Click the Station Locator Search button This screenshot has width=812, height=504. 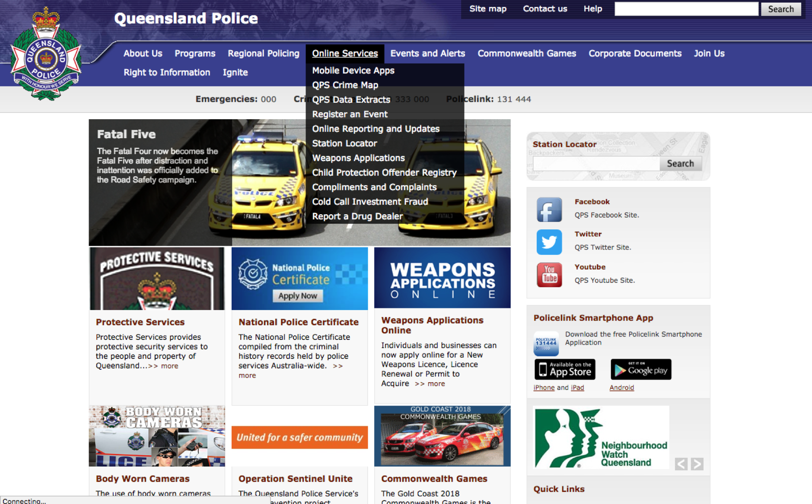(681, 164)
